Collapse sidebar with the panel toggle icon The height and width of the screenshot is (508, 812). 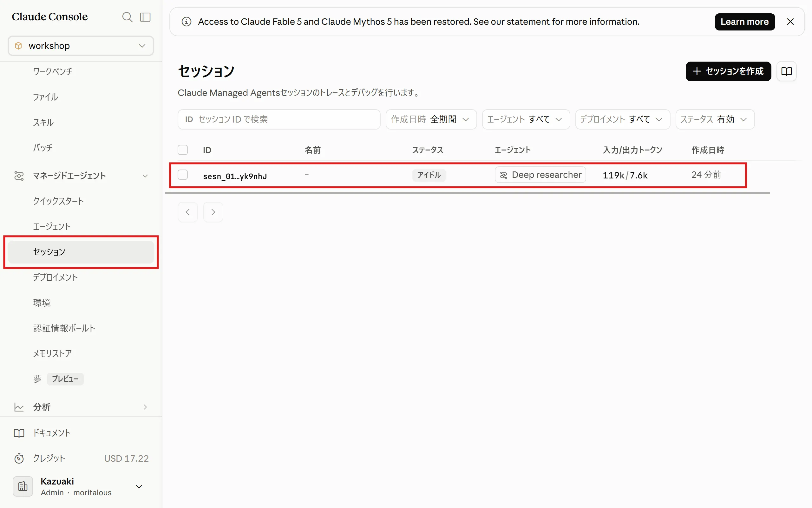click(145, 17)
